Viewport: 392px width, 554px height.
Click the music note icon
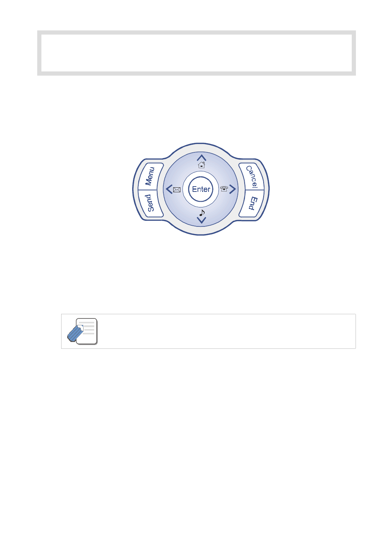tap(202, 213)
